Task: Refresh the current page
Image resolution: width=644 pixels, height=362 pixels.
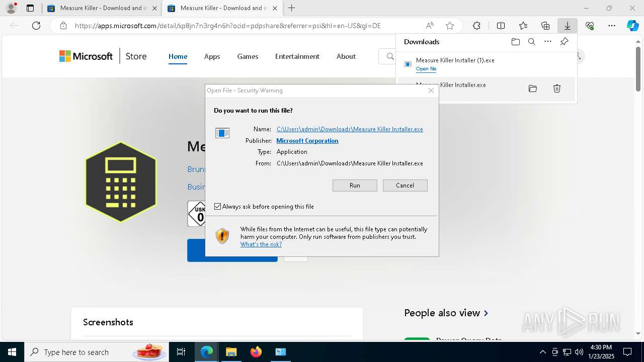Action: 36,26
